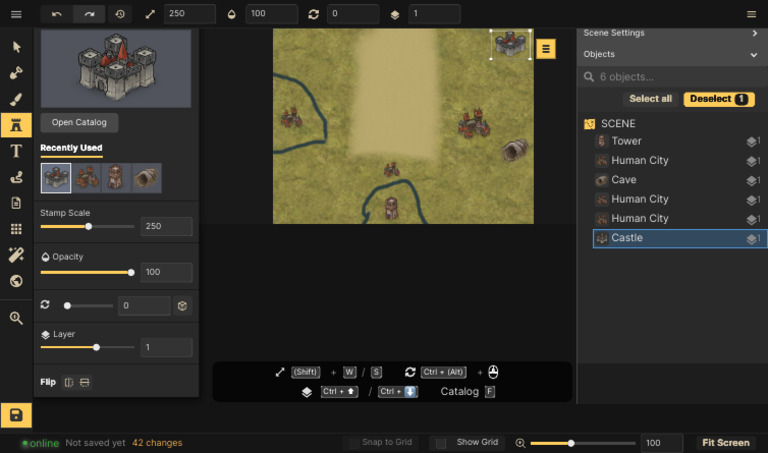Viewport: 768px width, 453px height.
Task: Choose the Select pointer tool
Action: tap(16, 47)
